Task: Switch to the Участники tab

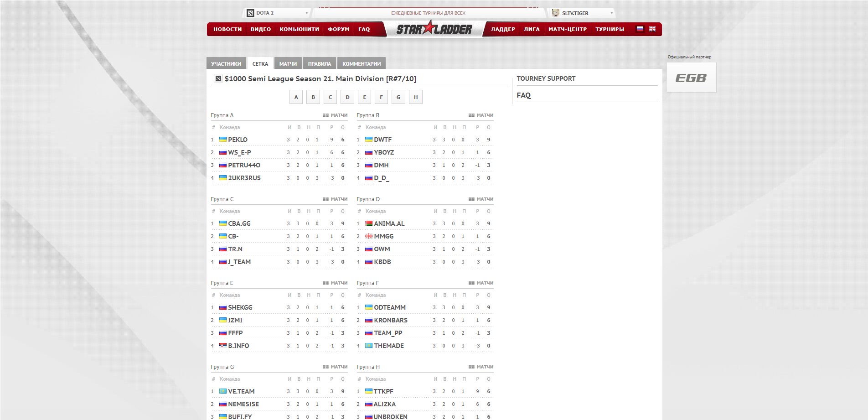Action: [x=226, y=64]
